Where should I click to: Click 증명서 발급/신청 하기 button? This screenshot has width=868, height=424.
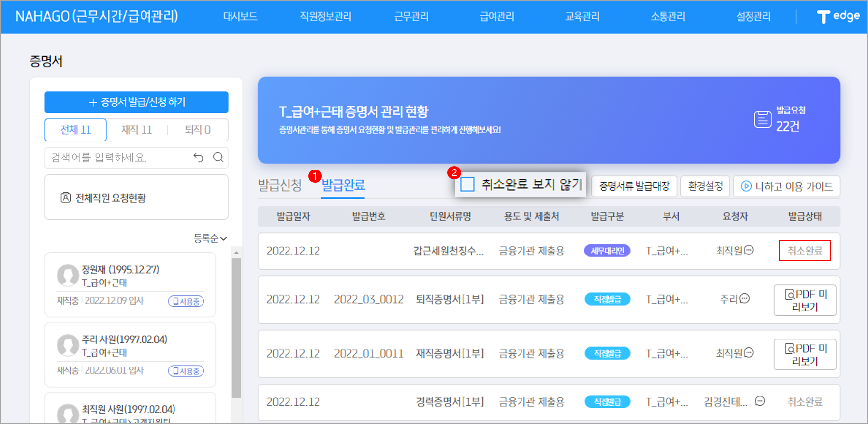[136, 102]
